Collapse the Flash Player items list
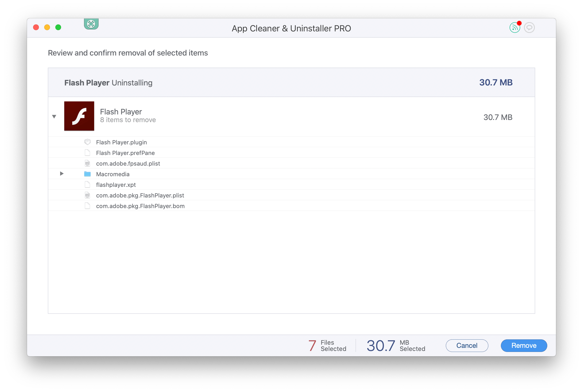This screenshot has height=392, width=583. click(x=54, y=117)
